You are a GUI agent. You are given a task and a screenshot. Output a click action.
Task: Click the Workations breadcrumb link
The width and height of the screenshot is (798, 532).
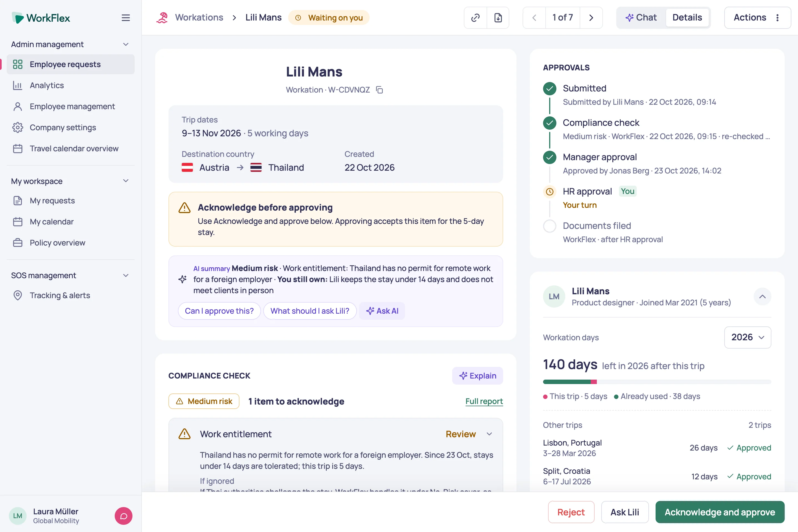199,18
